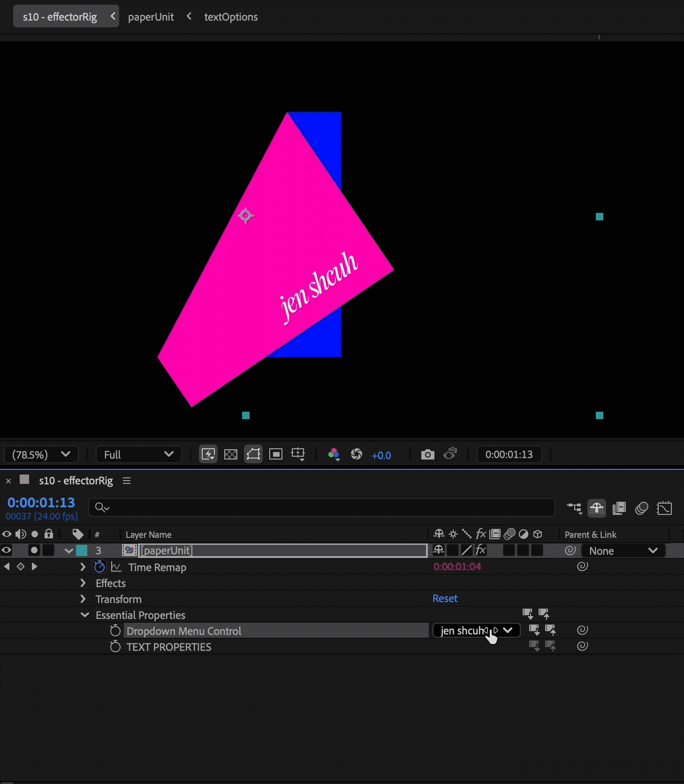Click Dropdown Menu Control pick whip

click(x=583, y=630)
